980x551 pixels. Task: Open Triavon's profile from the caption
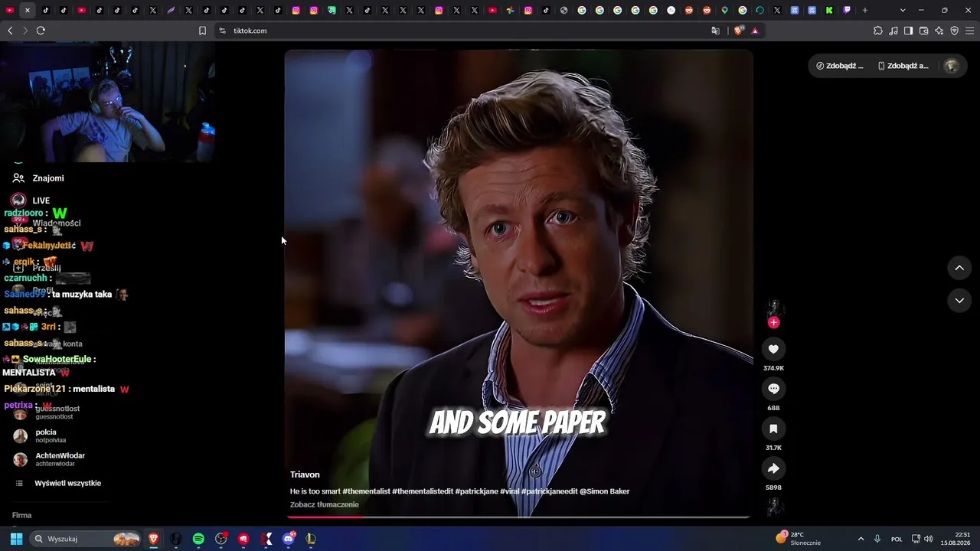click(x=305, y=474)
